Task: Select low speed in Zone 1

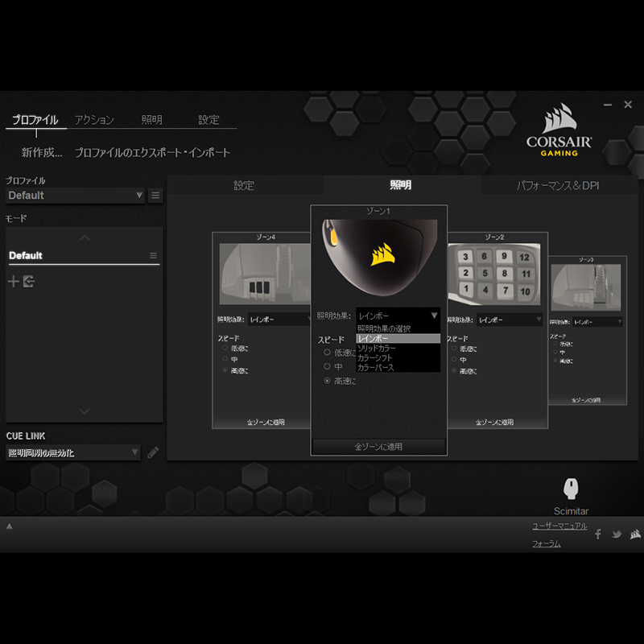Action: [x=327, y=352]
